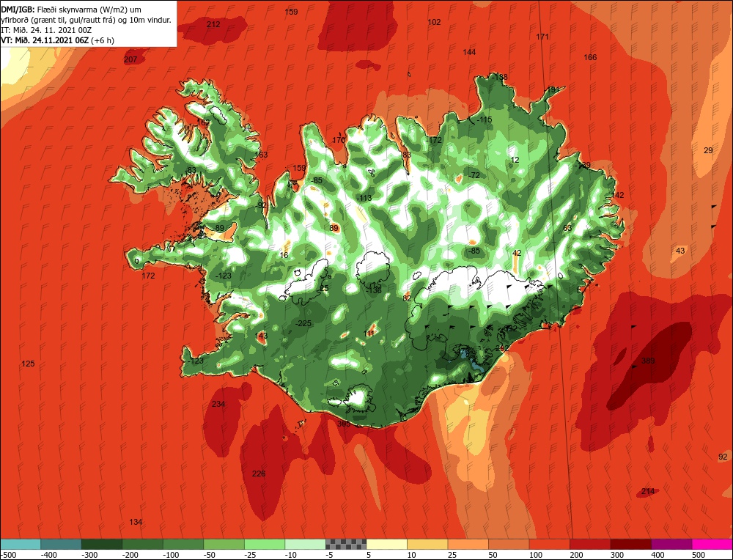733x560 pixels.
Task: Click the '144' value north of Iceland
Action: point(469,52)
